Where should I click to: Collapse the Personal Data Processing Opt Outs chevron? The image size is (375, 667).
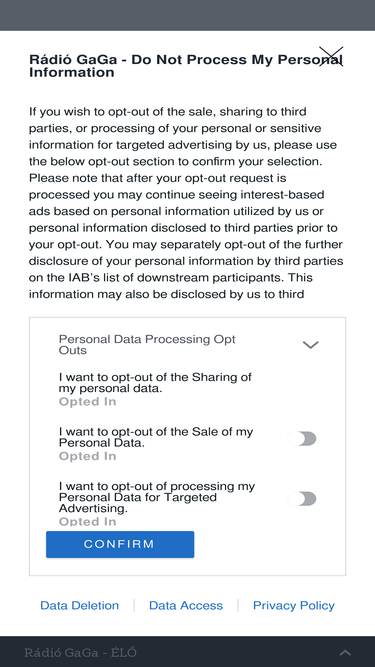pyautogui.click(x=310, y=345)
